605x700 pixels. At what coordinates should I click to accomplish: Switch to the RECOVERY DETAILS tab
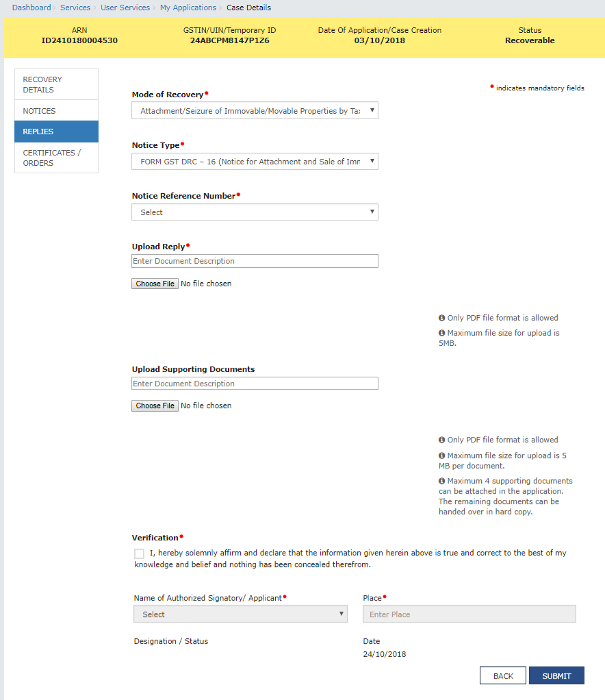pyautogui.click(x=56, y=84)
